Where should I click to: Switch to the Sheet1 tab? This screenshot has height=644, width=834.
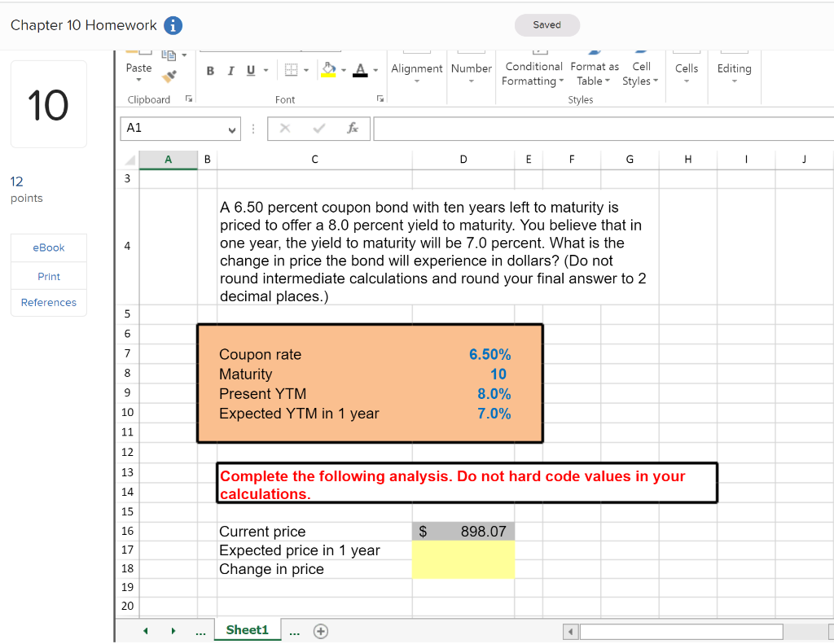pos(247,629)
